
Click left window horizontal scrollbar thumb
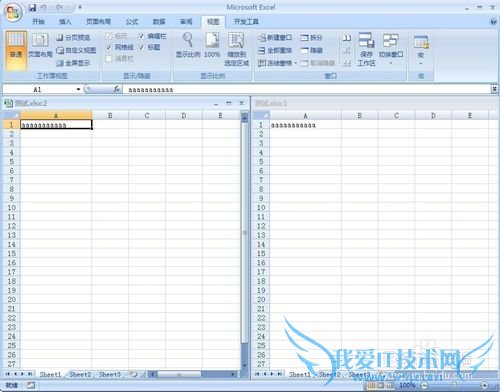click(x=179, y=374)
